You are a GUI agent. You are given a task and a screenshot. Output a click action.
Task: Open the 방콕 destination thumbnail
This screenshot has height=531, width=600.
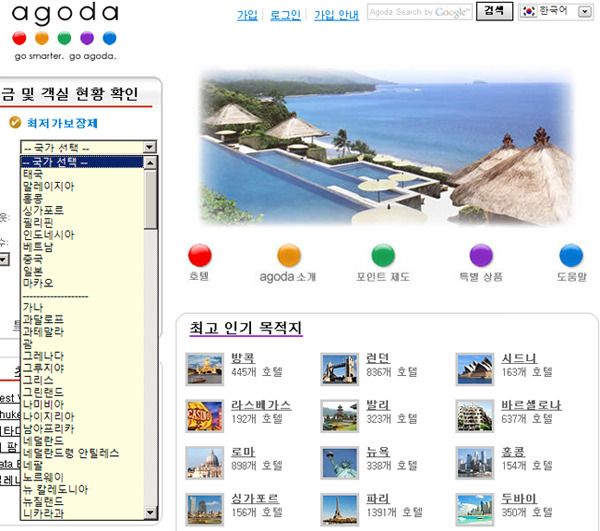205,369
